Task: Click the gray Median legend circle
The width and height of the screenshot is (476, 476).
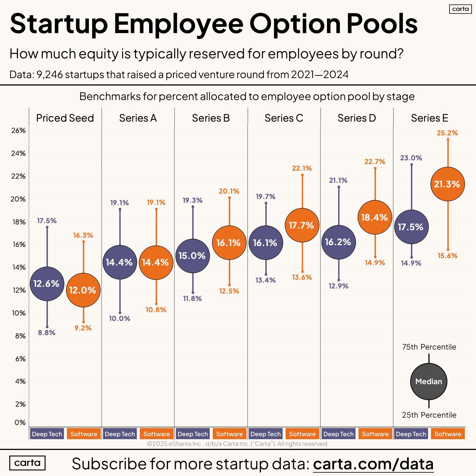Action: (429, 381)
